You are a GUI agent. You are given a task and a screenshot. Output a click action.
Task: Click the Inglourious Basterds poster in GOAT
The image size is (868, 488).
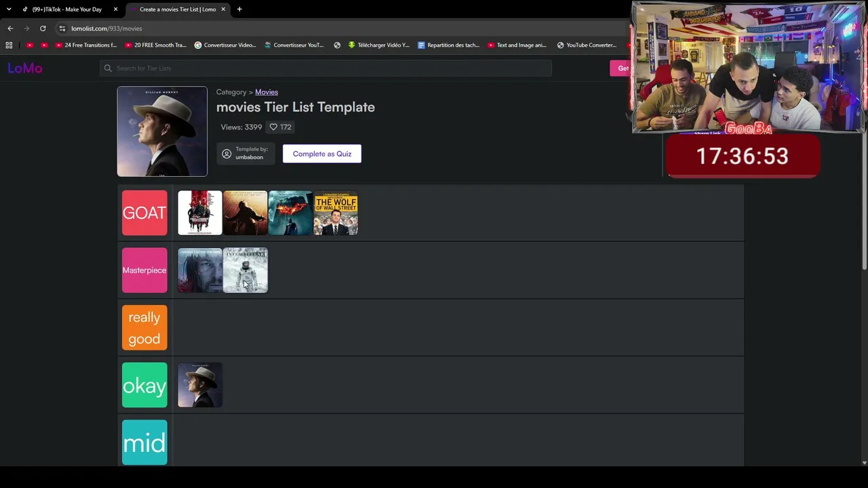pos(200,213)
